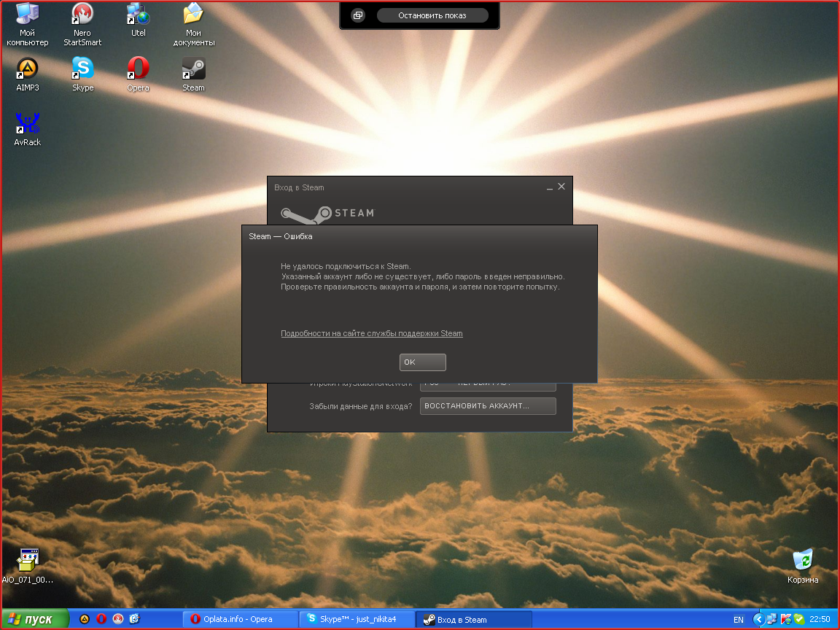The height and width of the screenshot is (630, 840).
Task: Switch to Skype just_nikita4 taskbar window
Action: tap(357, 619)
